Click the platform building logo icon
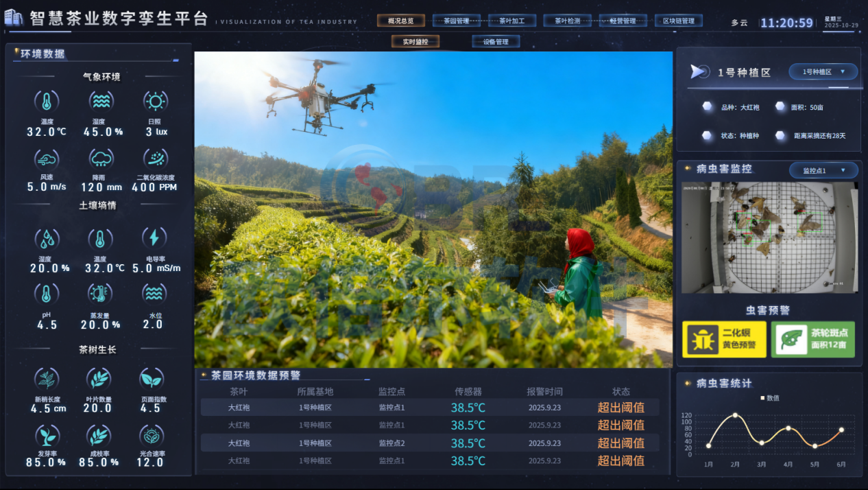Screen dimensions: 868x490 point(14,18)
